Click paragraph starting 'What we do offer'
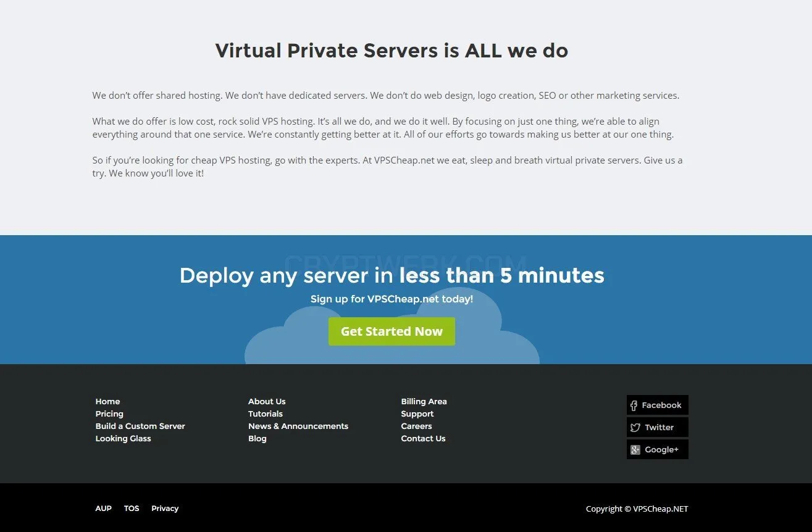Viewport: 812px width, 532px height. (383, 128)
